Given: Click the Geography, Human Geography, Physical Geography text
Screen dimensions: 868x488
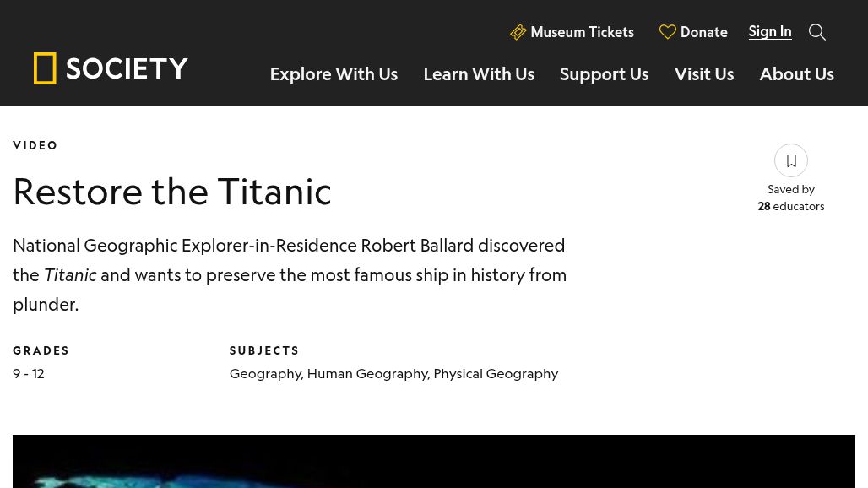Looking at the screenshot, I should tap(393, 374).
